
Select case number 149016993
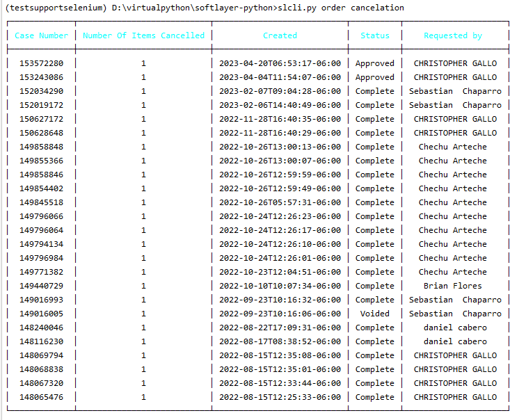pos(41,299)
